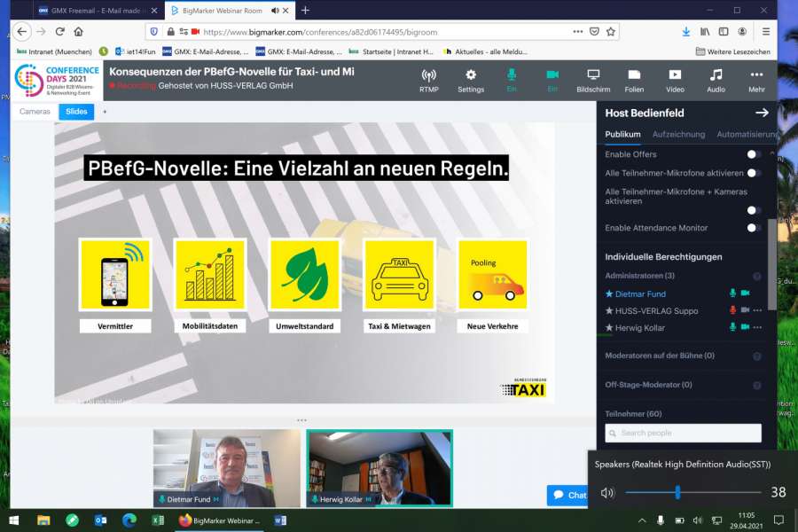Bookmark page with star icon
This screenshot has width=798, height=532.
[611, 32]
